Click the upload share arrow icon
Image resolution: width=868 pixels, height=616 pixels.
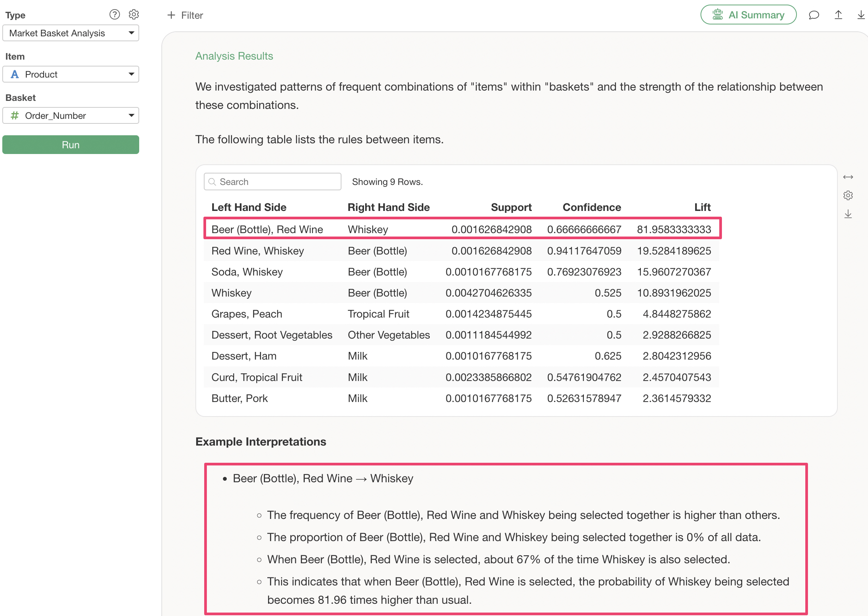[x=838, y=15]
